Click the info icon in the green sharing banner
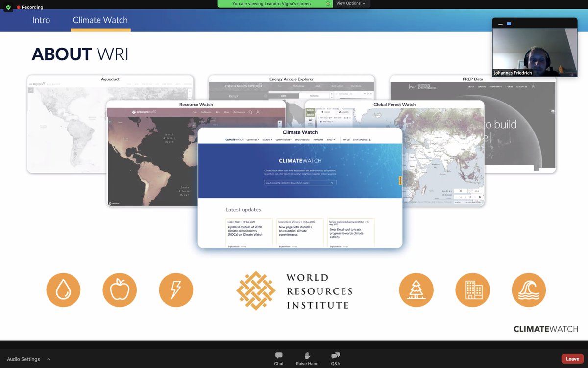 coord(328,3)
